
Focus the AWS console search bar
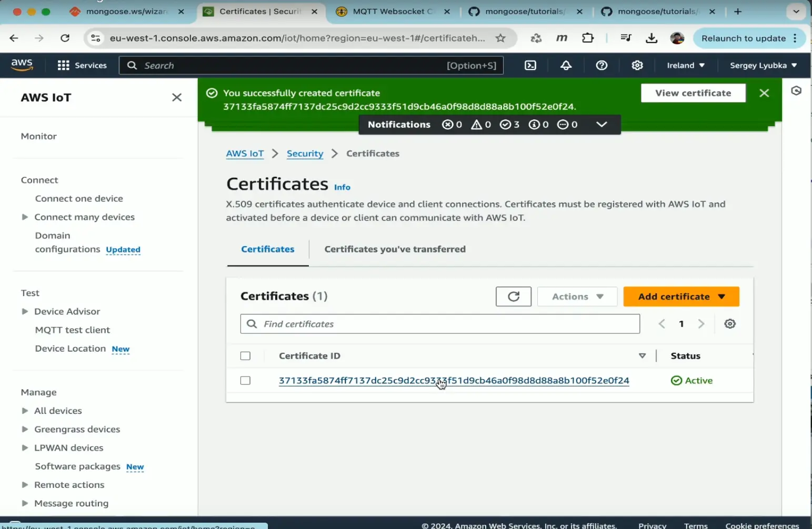click(311, 65)
